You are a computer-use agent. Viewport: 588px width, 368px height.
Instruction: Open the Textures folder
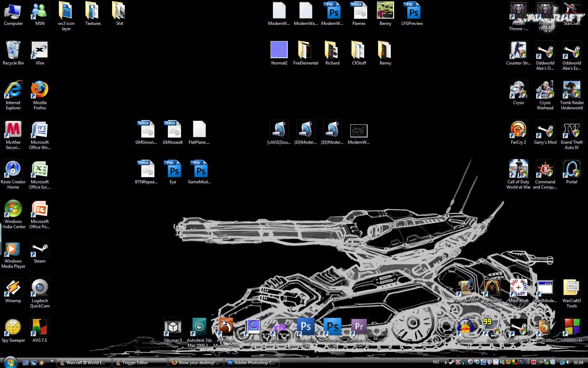(x=93, y=14)
